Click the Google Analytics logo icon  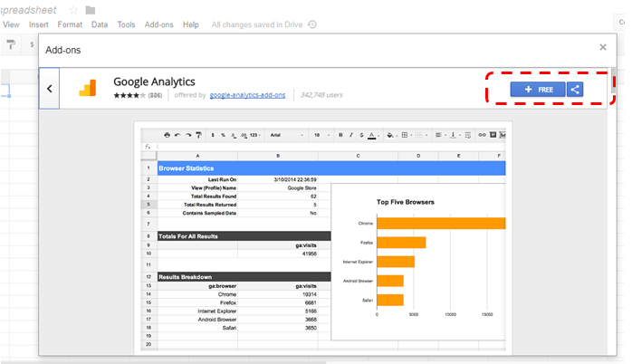pos(88,88)
